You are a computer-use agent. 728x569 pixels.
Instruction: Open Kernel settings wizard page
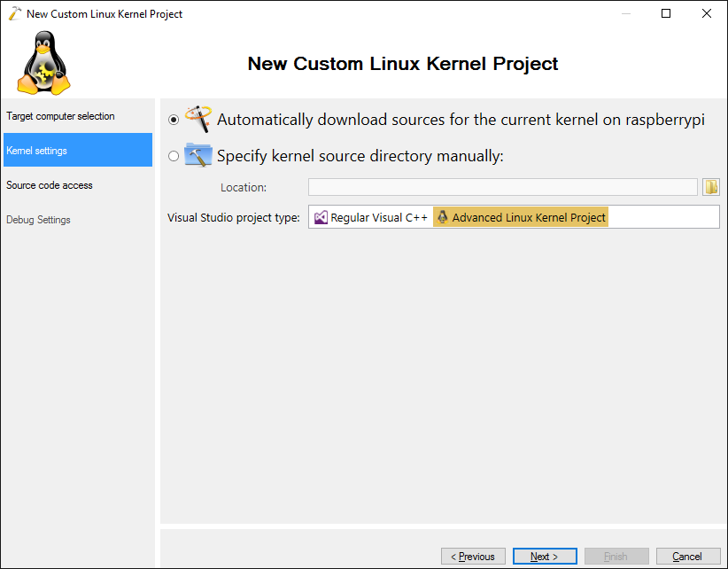click(78, 150)
